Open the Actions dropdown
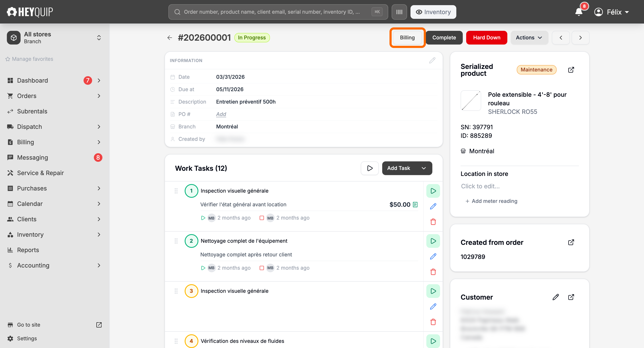Viewport: 644px width, 348px height. 529,38
